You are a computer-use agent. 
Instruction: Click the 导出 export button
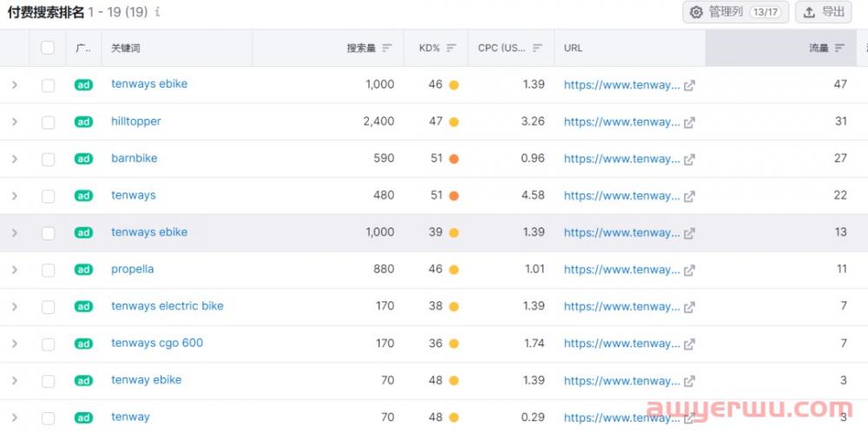(x=824, y=12)
